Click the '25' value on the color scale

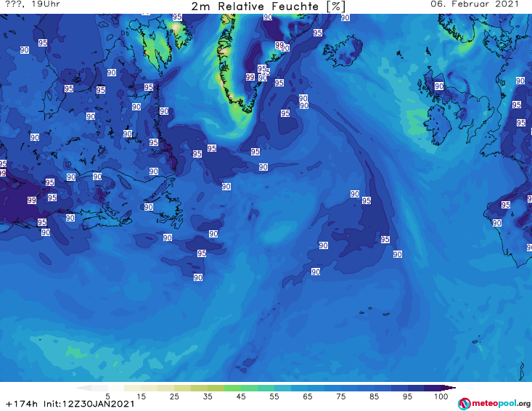174,396
